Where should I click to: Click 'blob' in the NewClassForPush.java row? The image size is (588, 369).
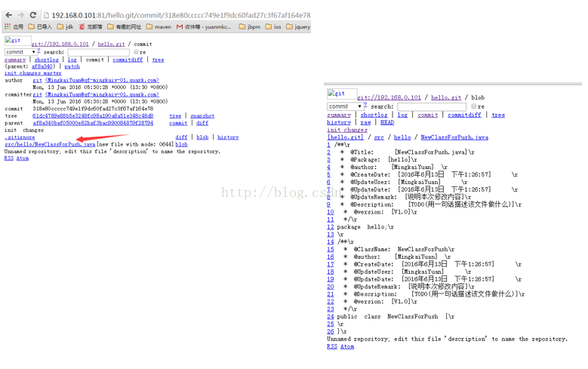point(181,144)
